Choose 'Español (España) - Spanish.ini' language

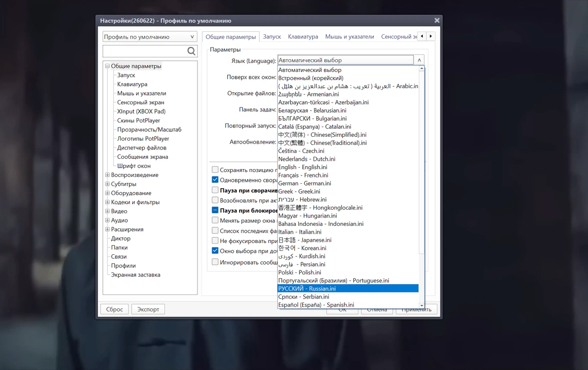[348, 305]
